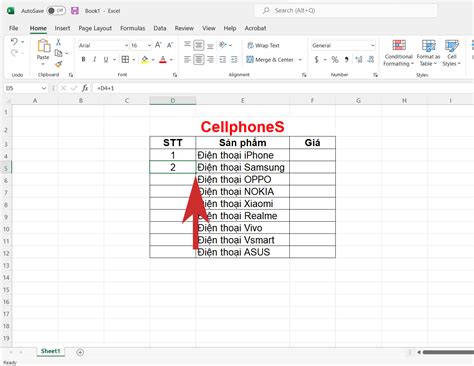This screenshot has height=366, width=474.
Task: Click the Merge & Center button
Action: click(x=270, y=60)
